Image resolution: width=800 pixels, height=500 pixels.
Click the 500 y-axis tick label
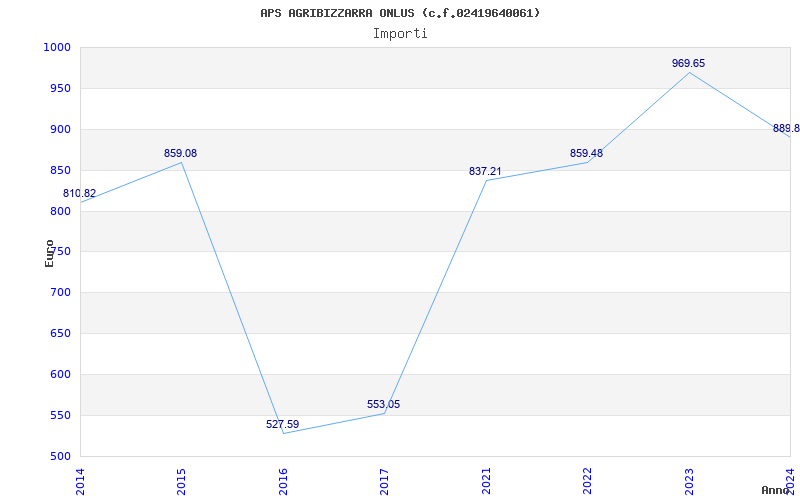tap(60, 457)
